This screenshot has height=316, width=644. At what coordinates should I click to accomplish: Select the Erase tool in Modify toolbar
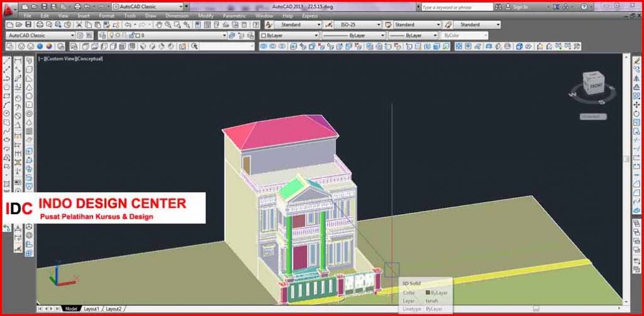pyautogui.click(x=636, y=61)
